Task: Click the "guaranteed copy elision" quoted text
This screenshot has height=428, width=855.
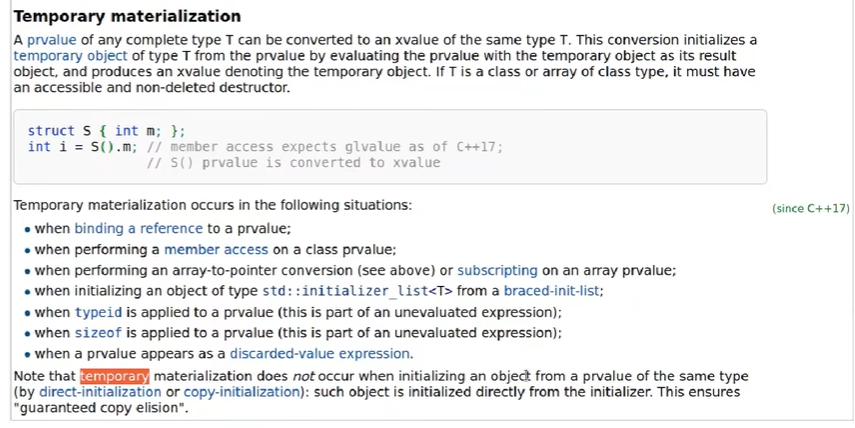Action: 100,408
